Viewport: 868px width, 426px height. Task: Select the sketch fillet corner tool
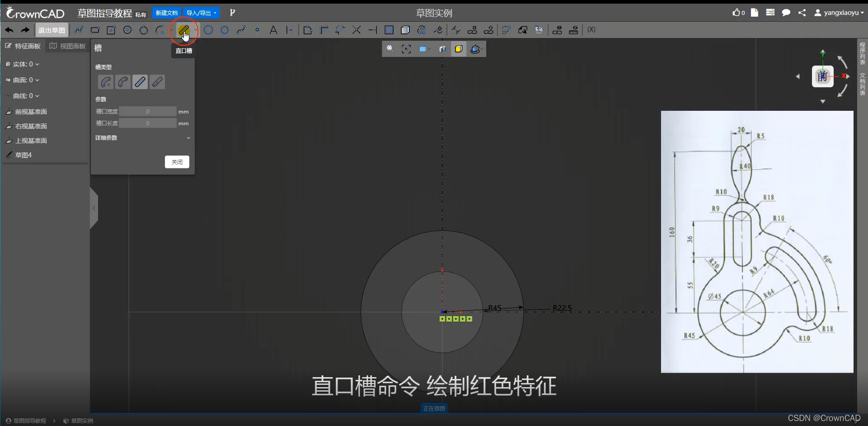pos(308,30)
